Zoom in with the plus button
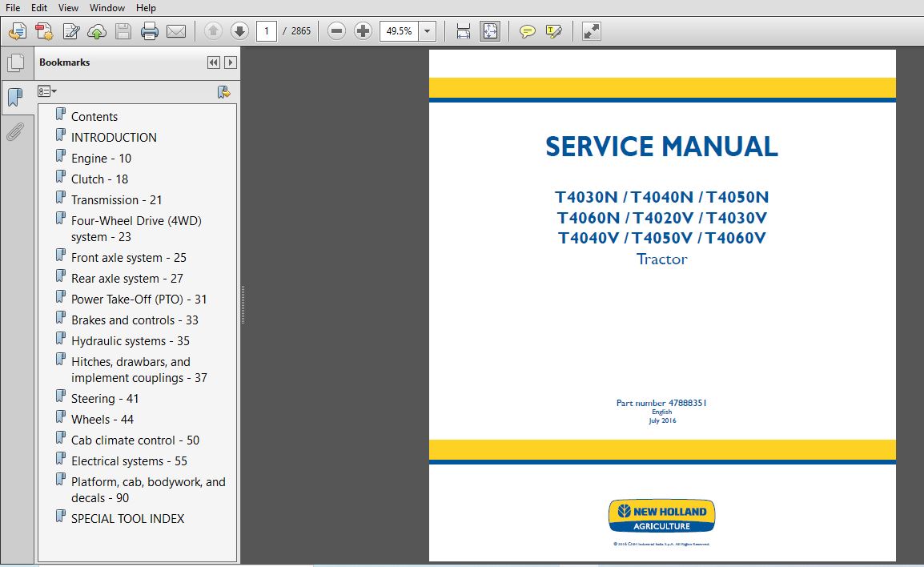Viewport: 924px width, 567px height. tap(363, 31)
